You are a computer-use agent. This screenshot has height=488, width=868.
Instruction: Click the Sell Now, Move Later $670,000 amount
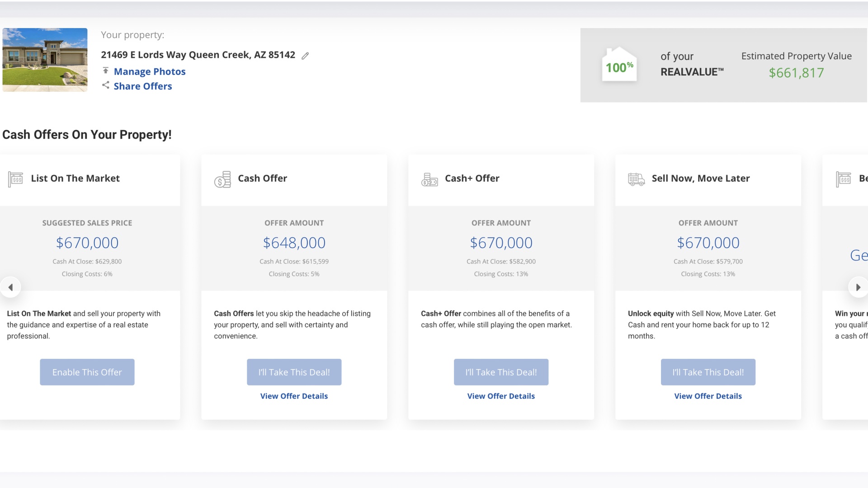[x=708, y=243]
